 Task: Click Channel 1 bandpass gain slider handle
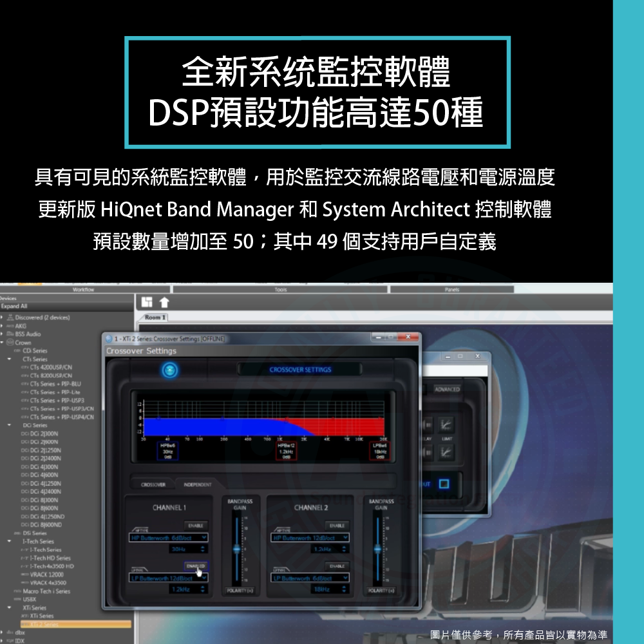(x=236, y=549)
